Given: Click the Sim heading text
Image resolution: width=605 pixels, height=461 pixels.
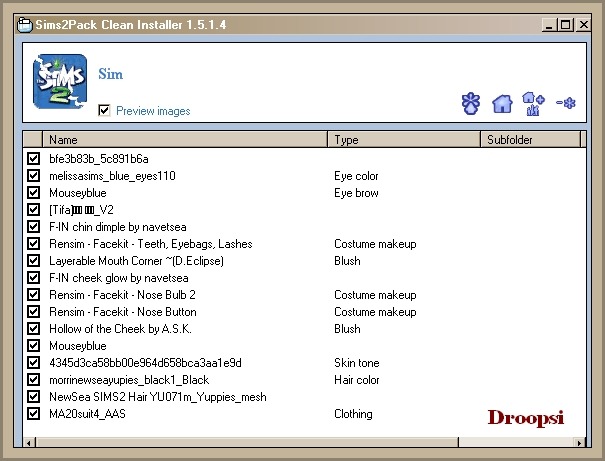Looking at the screenshot, I should point(110,74).
